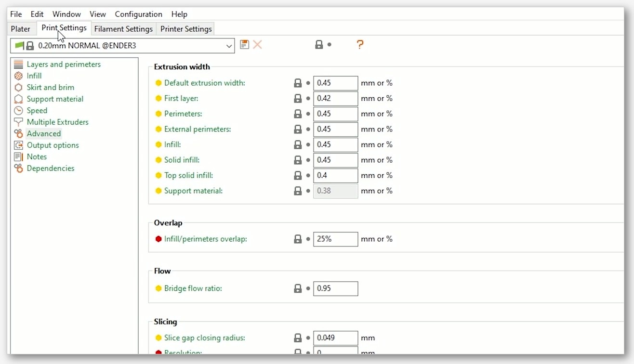The height and width of the screenshot is (364, 634).
Task: Click the Support material sidebar icon
Action: tap(18, 99)
